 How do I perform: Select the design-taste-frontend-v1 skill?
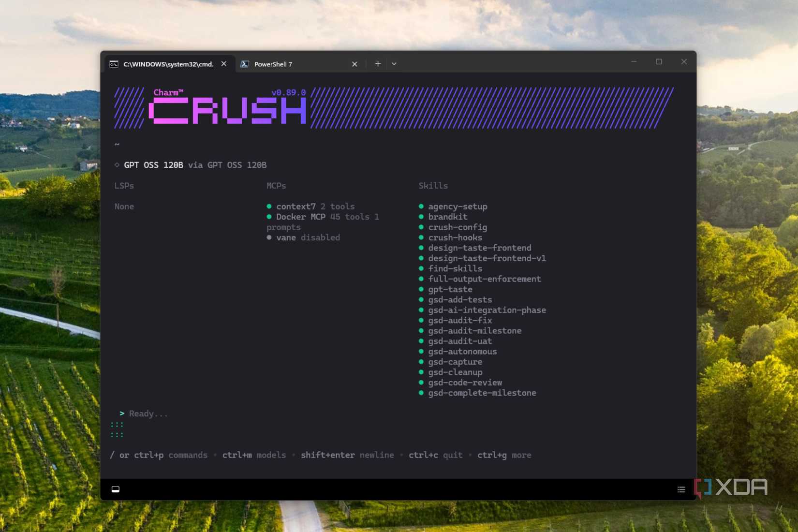pos(482,258)
